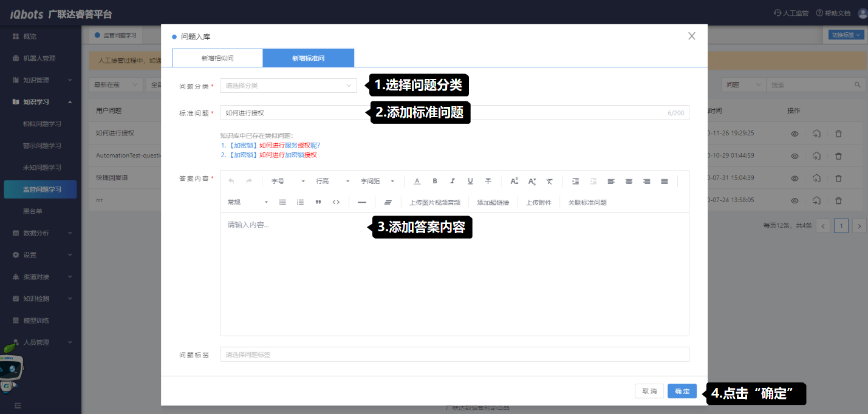View details of first row via eye icon
Image resolution: width=868 pixels, height=414 pixels.
coord(795,134)
